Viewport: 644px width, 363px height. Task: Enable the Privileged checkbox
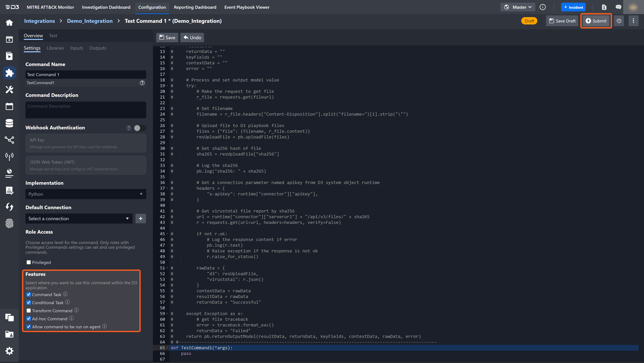(x=29, y=262)
